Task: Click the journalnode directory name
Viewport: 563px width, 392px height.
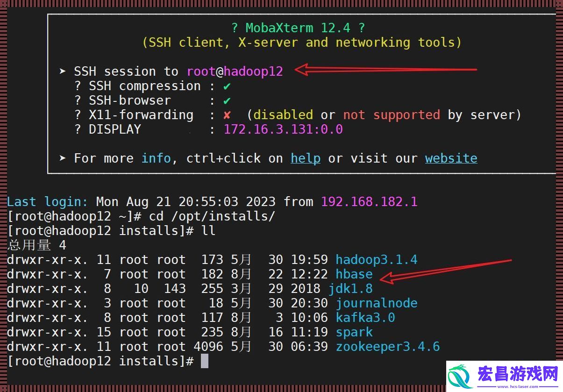Action: click(x=377, y=303)
